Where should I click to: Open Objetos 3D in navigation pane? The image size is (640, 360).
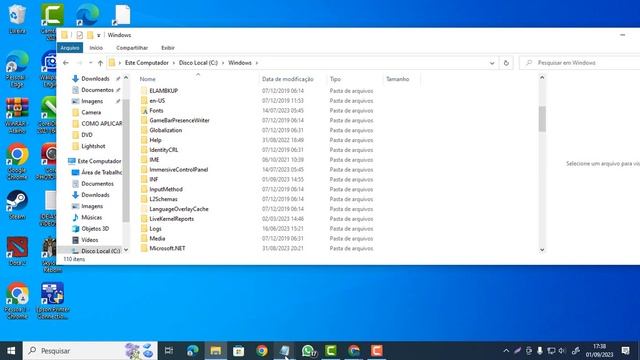[95, 229]
